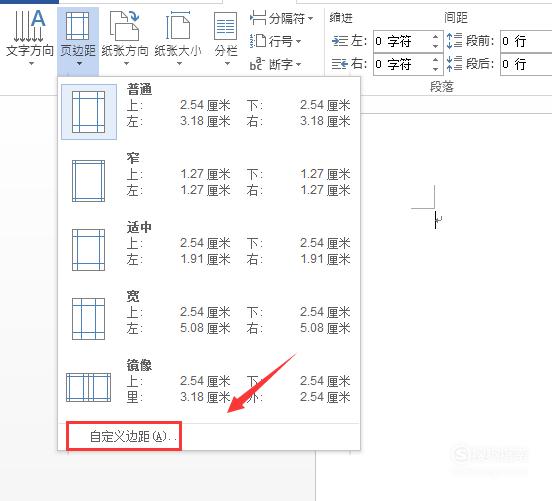Select the 窄 narrow margin preset thumbnail
Viewport: 552px width, 501px height.
tap(88, 181)
